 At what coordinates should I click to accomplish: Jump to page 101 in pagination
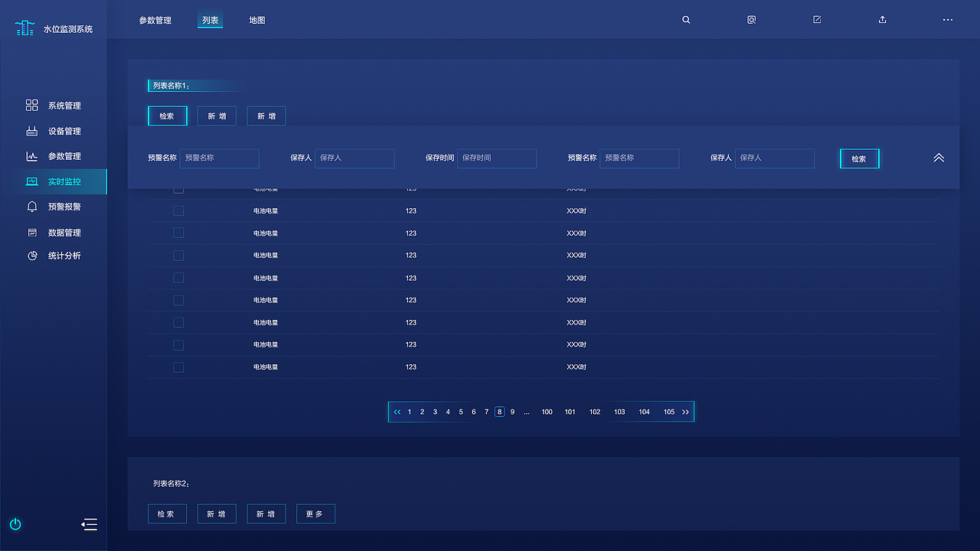tap(570, 412)
